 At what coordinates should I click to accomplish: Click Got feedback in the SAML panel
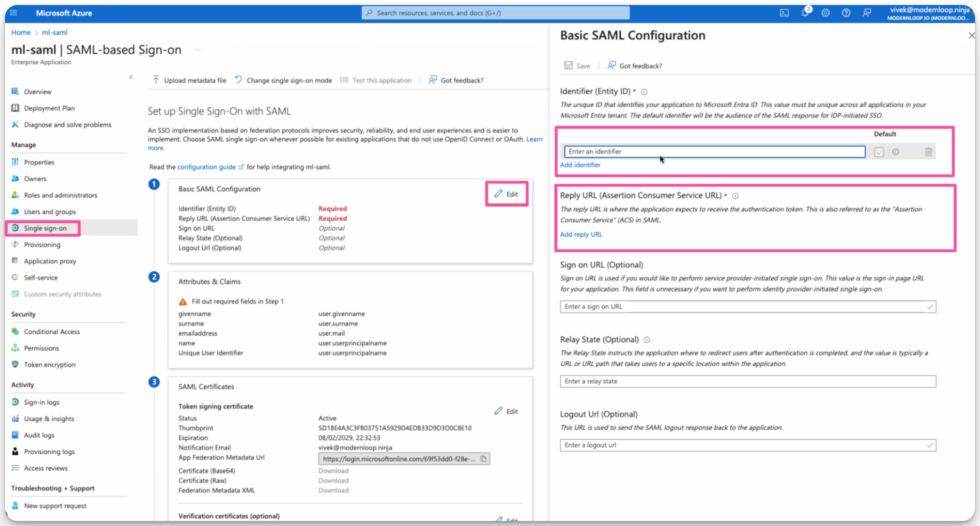[634, 66]
